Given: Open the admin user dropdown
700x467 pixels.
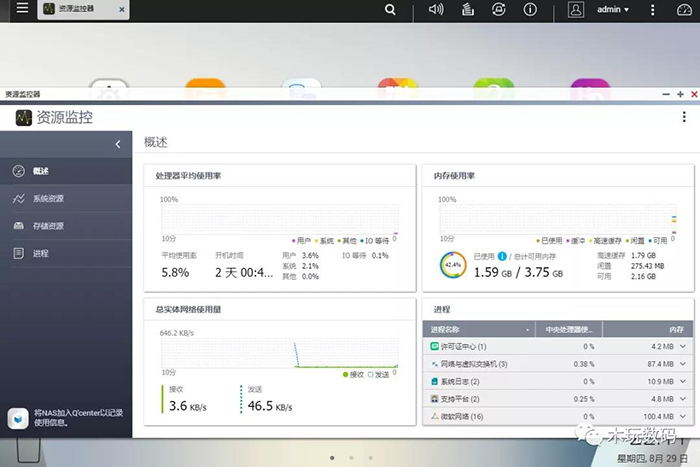Looking at the screenshot, I should point(612,10).
